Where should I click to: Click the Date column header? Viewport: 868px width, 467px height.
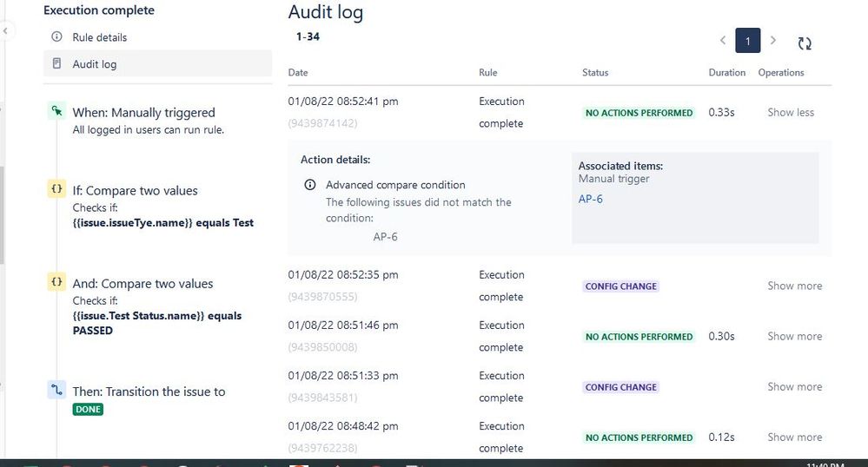(298, 73)
